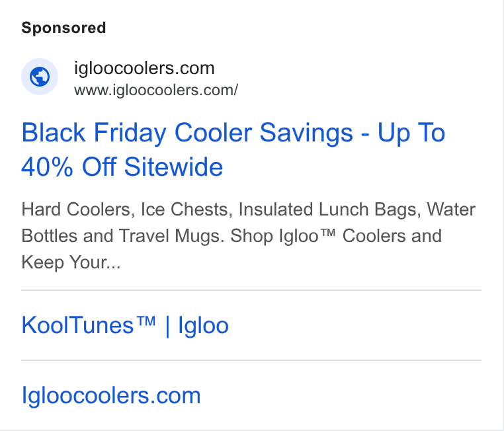This screenshot has height=431, width=504.
Task: Click the word "Igloo" in the KoolTunes link
Action: click(204, 326)
